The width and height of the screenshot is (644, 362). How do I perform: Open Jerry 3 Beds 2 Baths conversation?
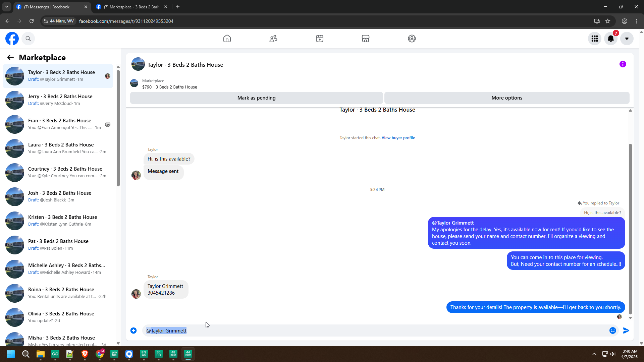(58, 100)
